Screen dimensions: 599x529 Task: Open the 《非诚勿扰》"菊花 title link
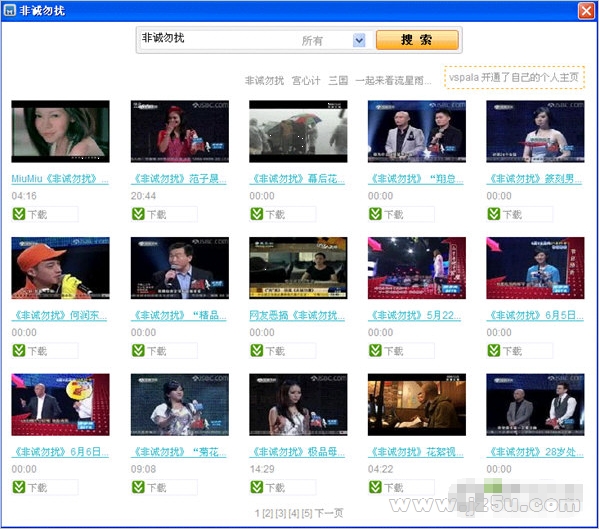179,452
